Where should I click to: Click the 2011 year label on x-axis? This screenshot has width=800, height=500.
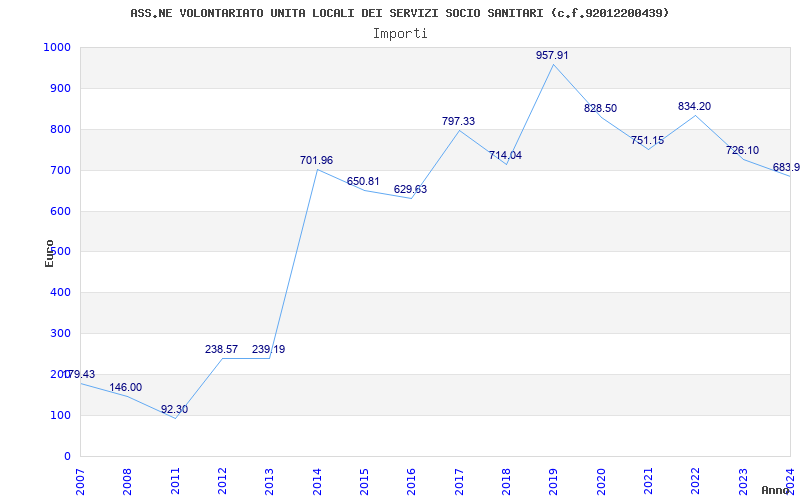(175, 482)
